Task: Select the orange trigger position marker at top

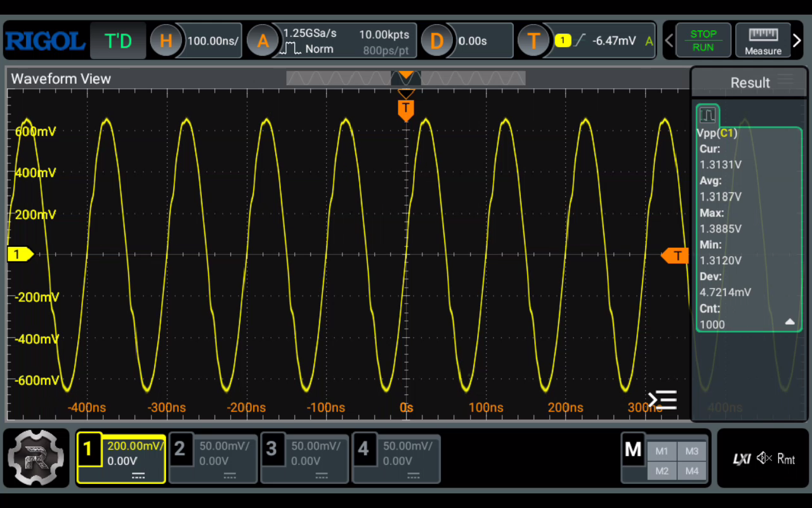Action: pos(406,109)
